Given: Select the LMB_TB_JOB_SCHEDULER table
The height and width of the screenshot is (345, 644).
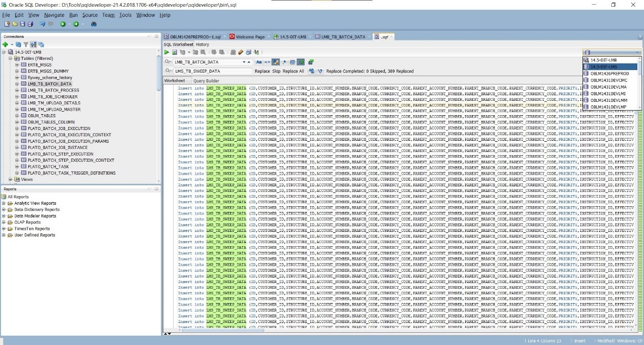Looking at the screenshot, I should pyautogui.click(x=53, y=97).
